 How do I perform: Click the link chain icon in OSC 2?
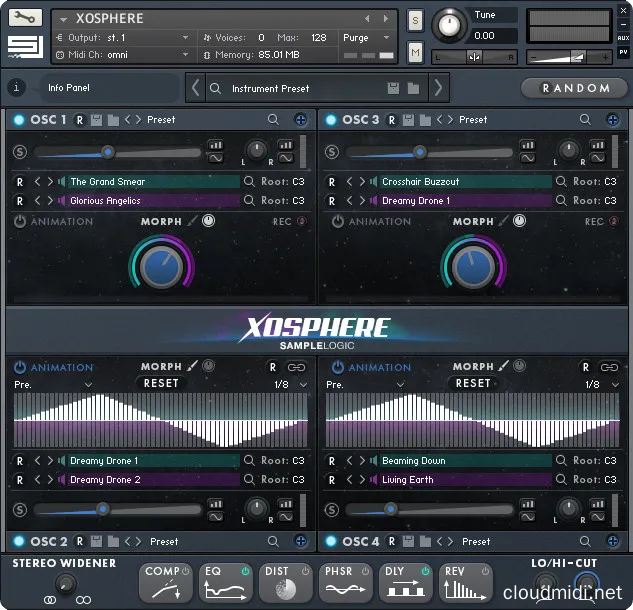point(296,367)
